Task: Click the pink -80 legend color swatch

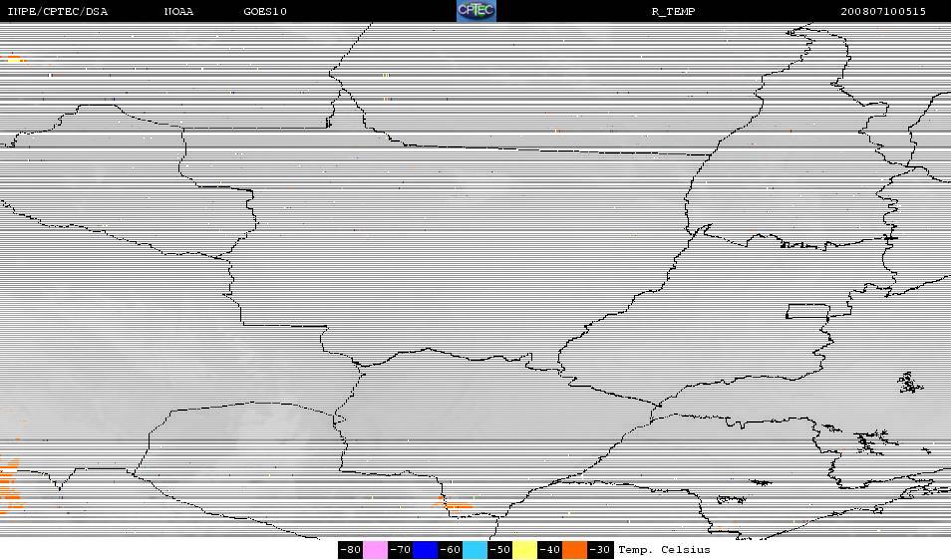Action: click(376, 550)
